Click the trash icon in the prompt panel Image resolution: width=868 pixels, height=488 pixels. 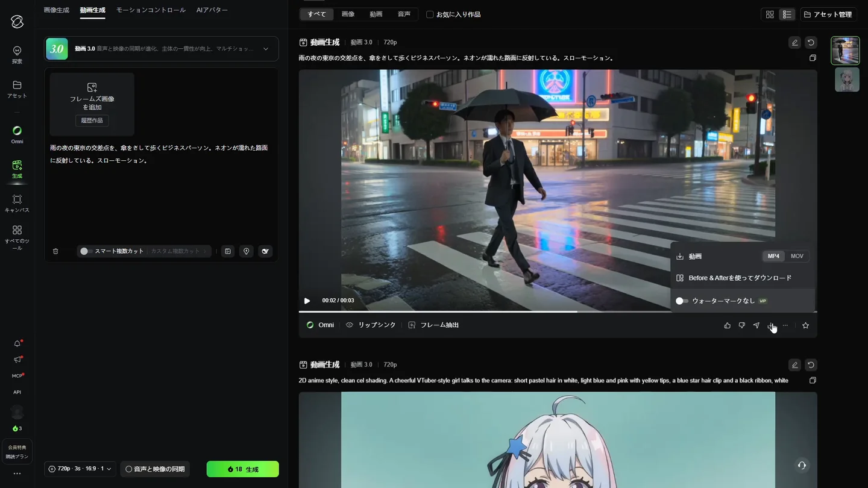pyautogui.click(x=55, y=251)
